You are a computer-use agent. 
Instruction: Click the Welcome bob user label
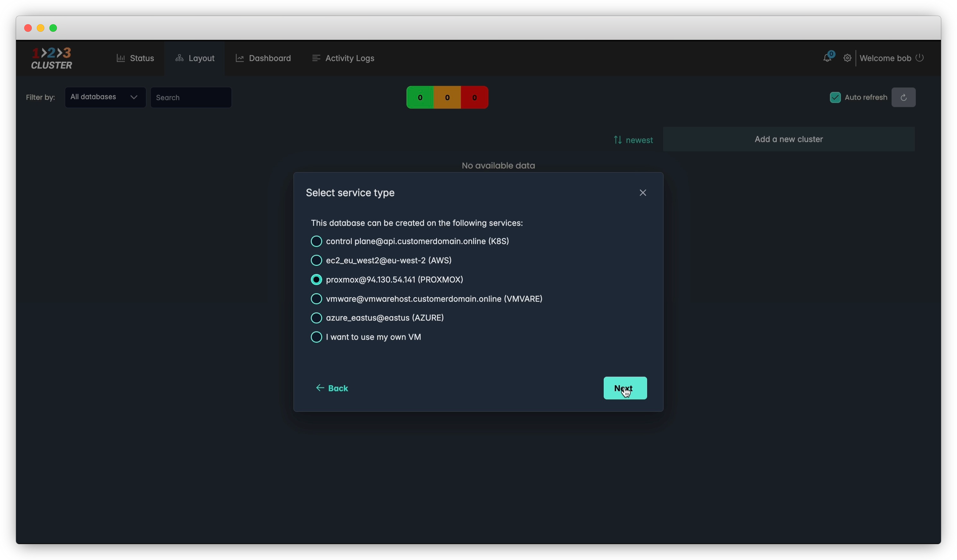(885, 58)
